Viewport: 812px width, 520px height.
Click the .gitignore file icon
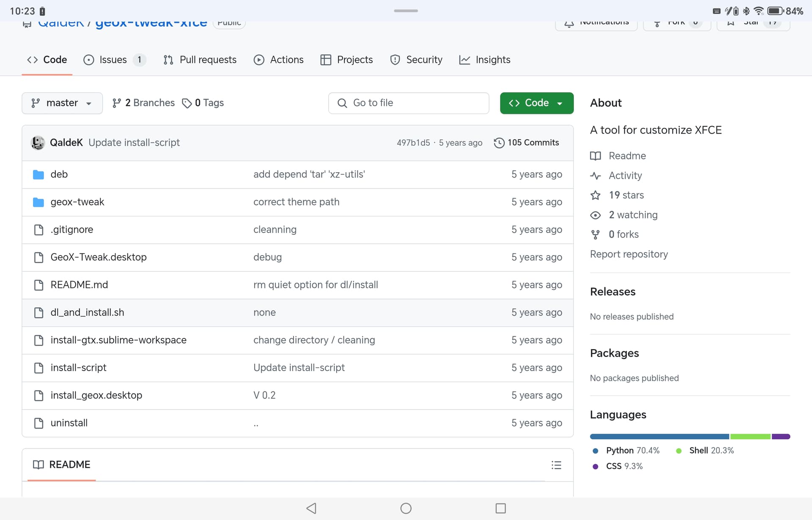(38, 230)
